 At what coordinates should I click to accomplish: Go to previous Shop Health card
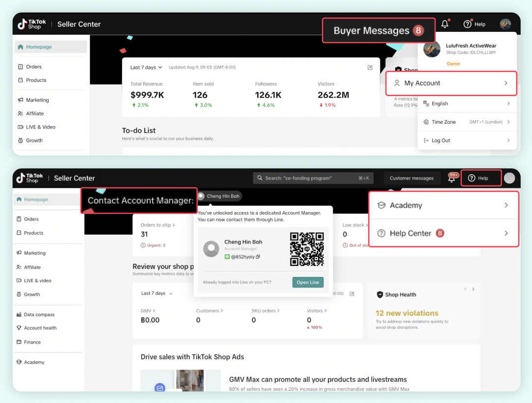(465, 289)
